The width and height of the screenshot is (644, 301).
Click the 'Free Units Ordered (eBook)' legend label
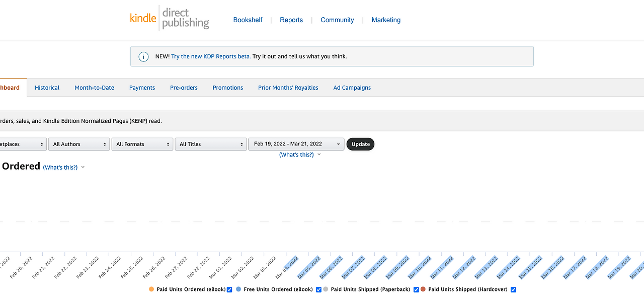278,289
